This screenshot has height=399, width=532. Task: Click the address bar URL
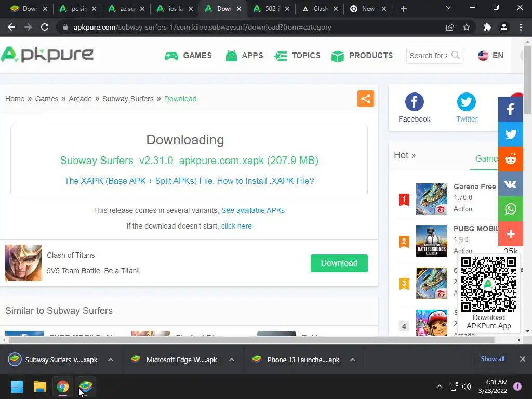click(202, 27)
